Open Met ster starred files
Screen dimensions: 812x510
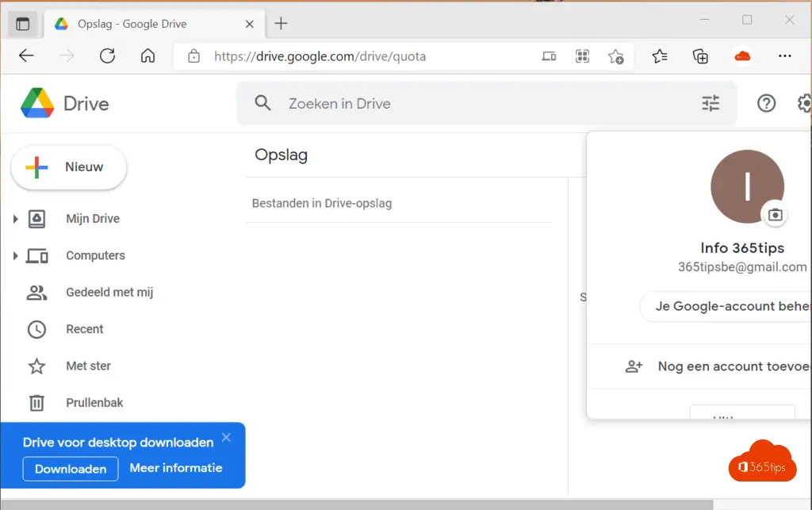(88, 366)
